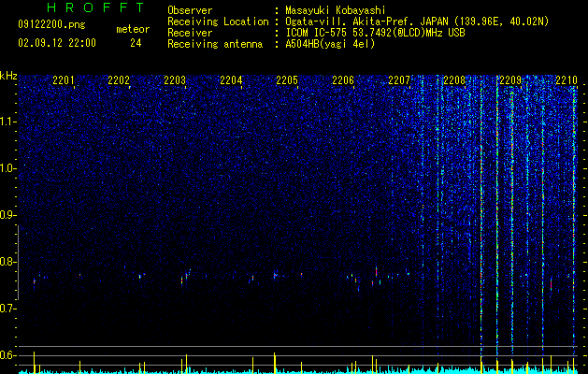The image size is (588, 374).
Task: Click the 1.1 kHz axis label
Action: click(x=7, y=122)
